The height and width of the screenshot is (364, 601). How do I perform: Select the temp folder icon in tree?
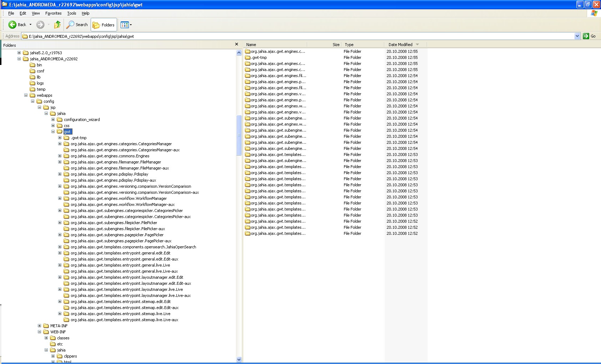coord(32,89)
